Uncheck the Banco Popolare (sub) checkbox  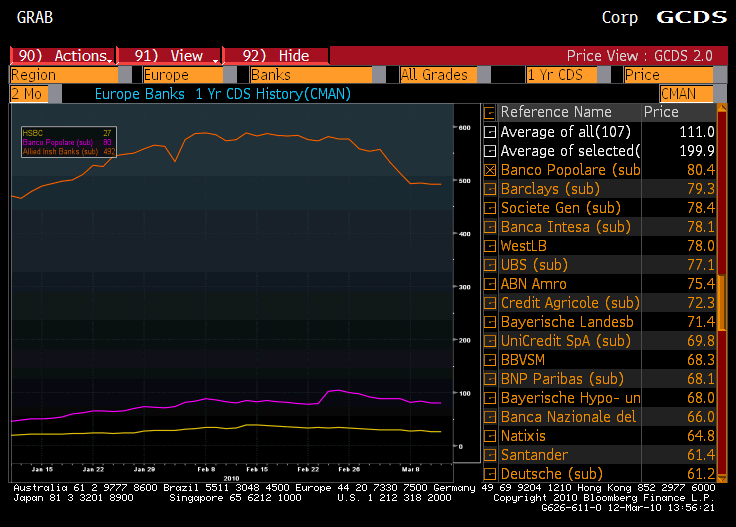[x=490, y=170]
